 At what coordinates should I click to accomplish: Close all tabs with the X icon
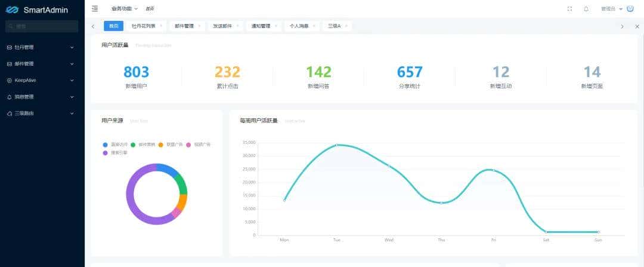(x=637, y=26)
